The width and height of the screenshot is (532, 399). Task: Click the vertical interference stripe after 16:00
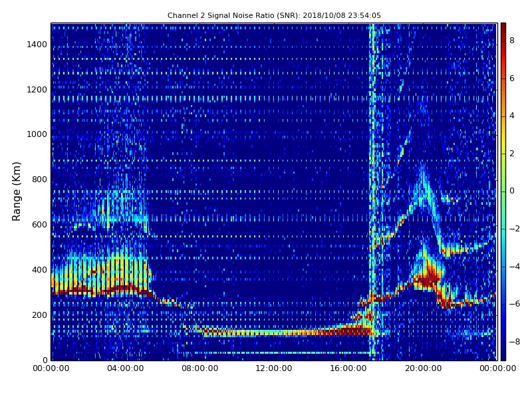pos(372,192)
